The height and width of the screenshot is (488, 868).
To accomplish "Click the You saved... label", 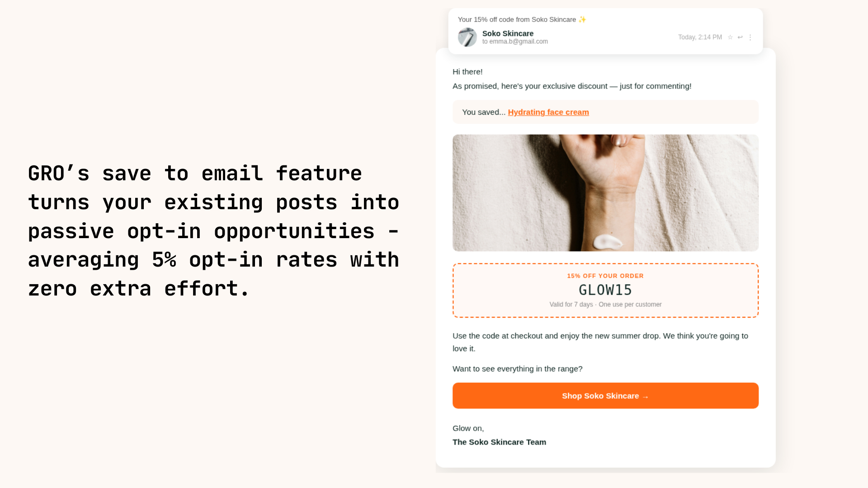I will (x=484, y=112).
